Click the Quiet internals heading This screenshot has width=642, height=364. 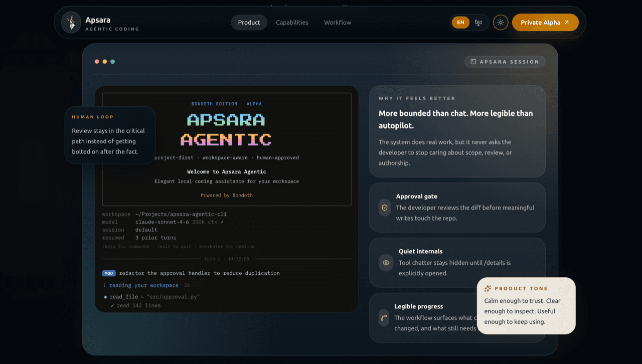420,251
